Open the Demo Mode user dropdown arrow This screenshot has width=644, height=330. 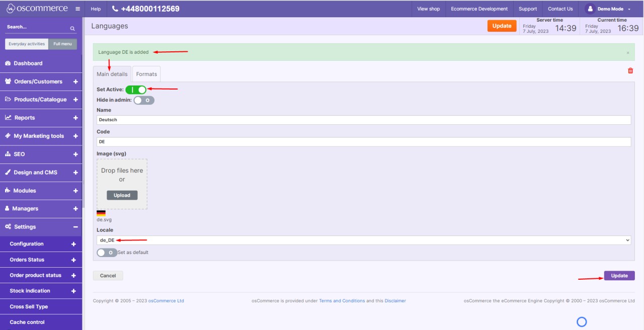coord(629,9)
